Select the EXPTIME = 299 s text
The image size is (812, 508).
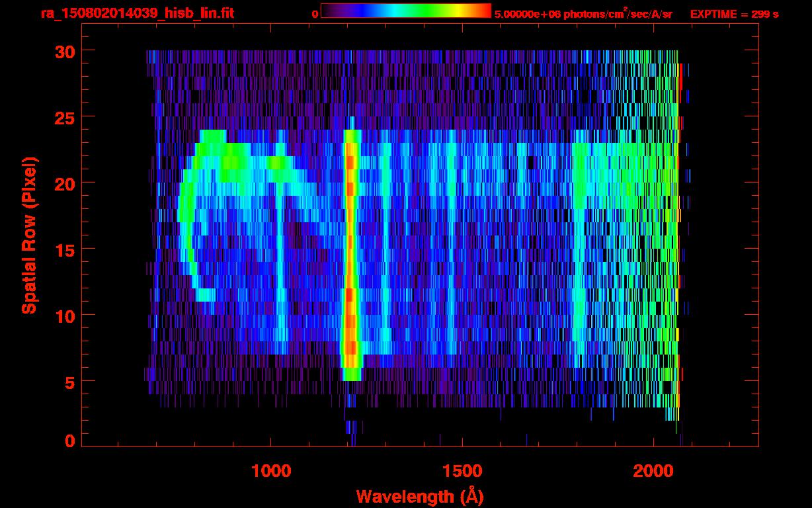(x=734, y=13)
